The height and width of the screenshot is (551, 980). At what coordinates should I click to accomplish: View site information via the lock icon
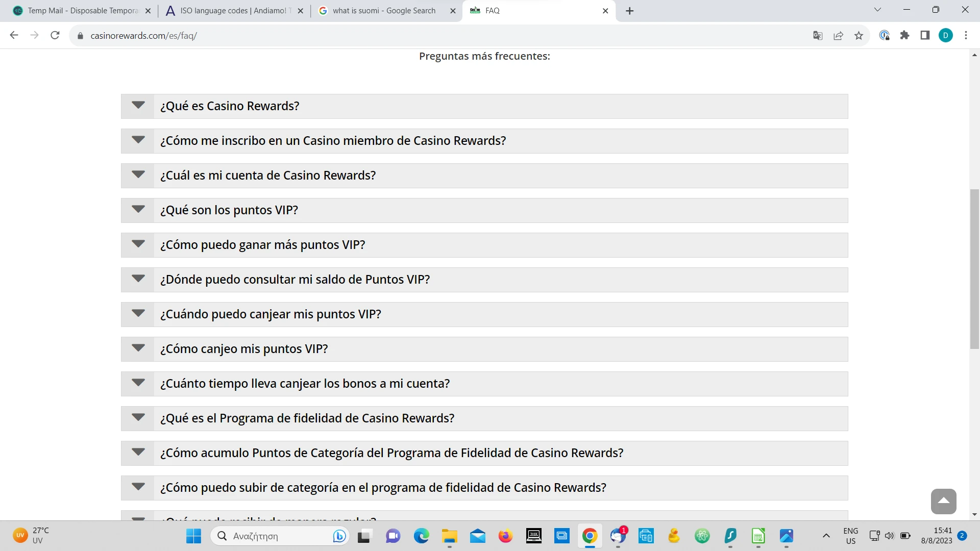point(80,36)
